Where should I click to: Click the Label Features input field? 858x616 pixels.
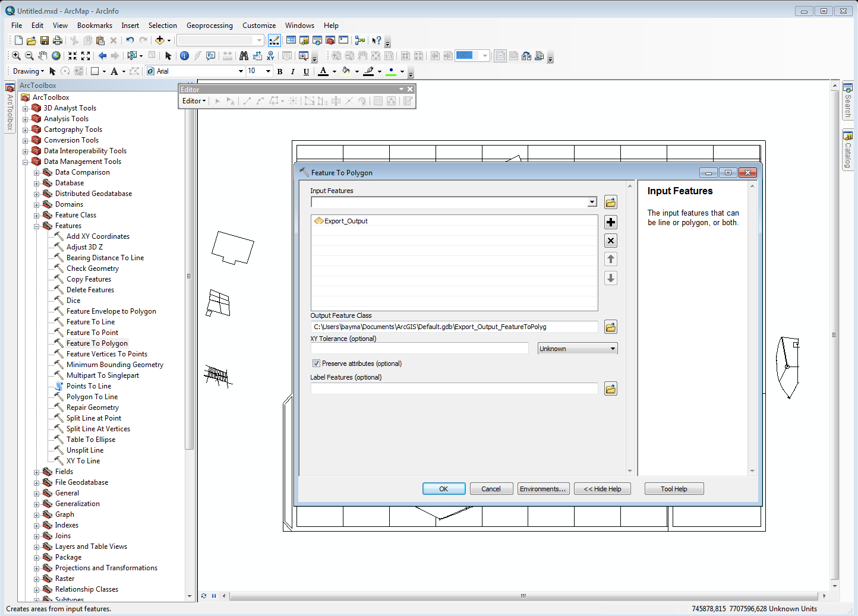(455, 388)
